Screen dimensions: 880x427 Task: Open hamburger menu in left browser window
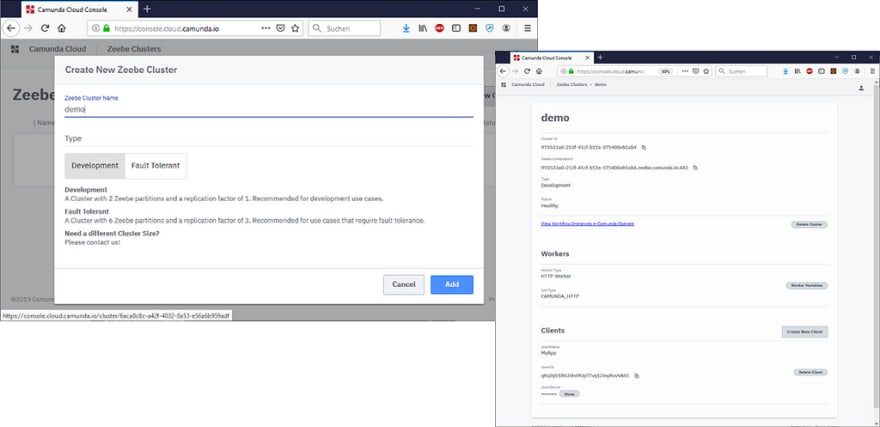[527, 28]
